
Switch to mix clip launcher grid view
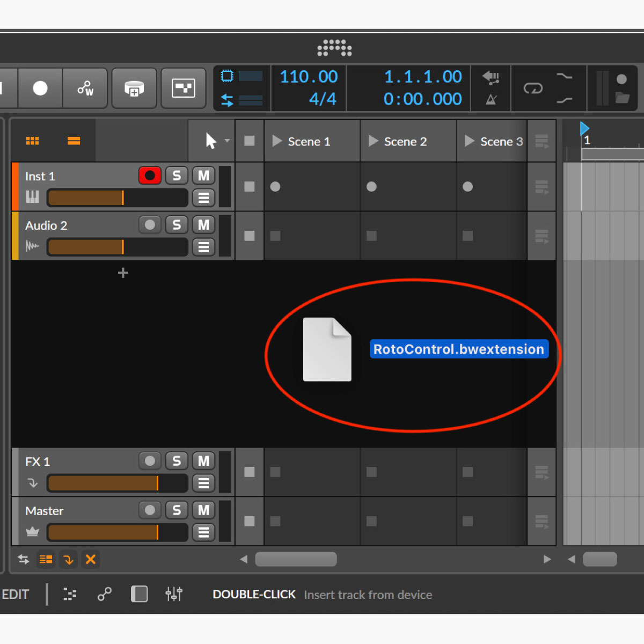tap(32, 141)
